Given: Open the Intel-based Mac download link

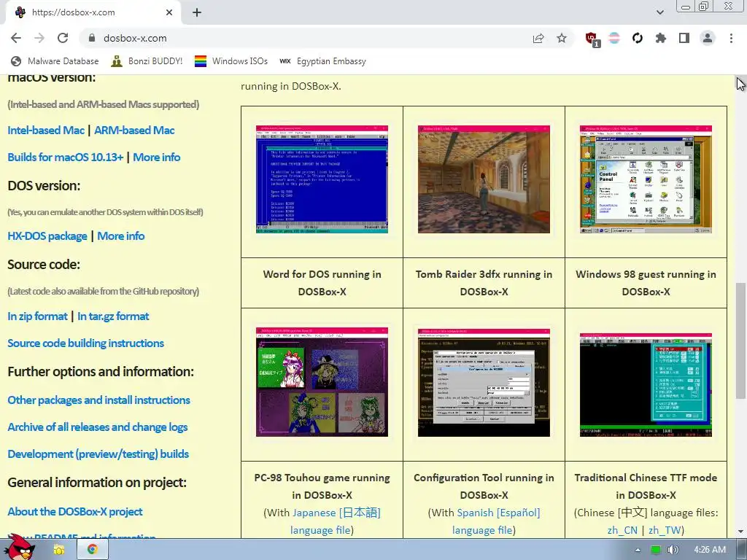Looking at the screenshot, I should tap(46, 130).
